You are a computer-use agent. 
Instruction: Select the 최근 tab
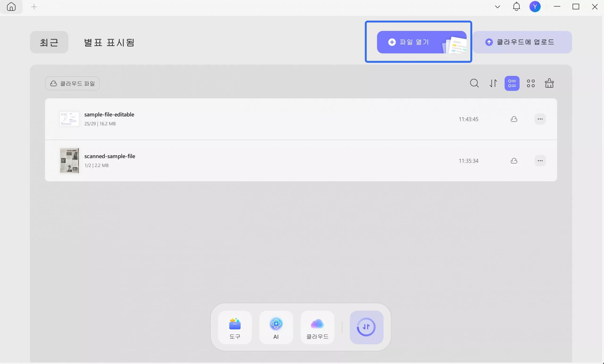[49, 42]
